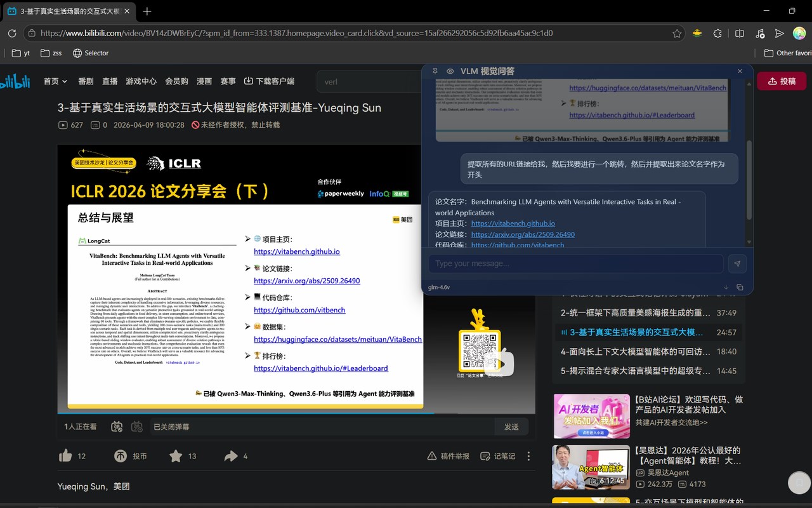Click the send-arrow browser toolbar icon
The image size is (812, 508).
coord(780,33)
